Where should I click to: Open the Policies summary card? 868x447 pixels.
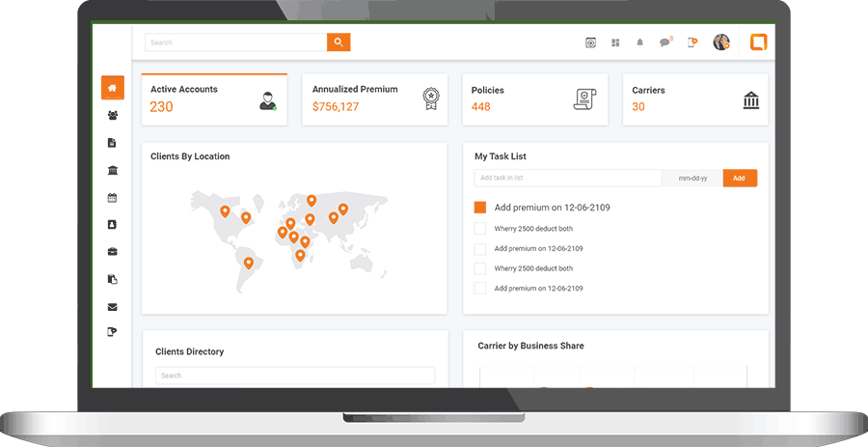pos(534,98)
